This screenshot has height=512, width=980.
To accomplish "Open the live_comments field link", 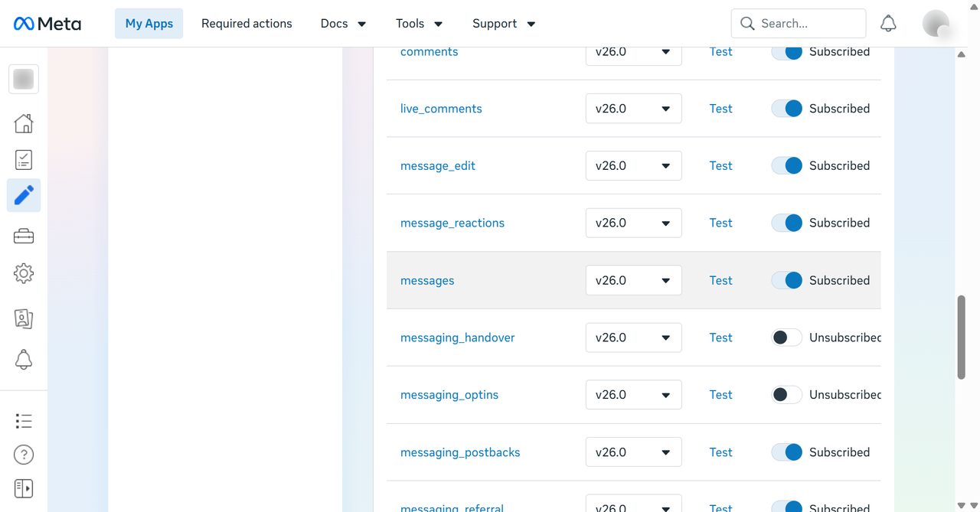I will tap(441, 109).
